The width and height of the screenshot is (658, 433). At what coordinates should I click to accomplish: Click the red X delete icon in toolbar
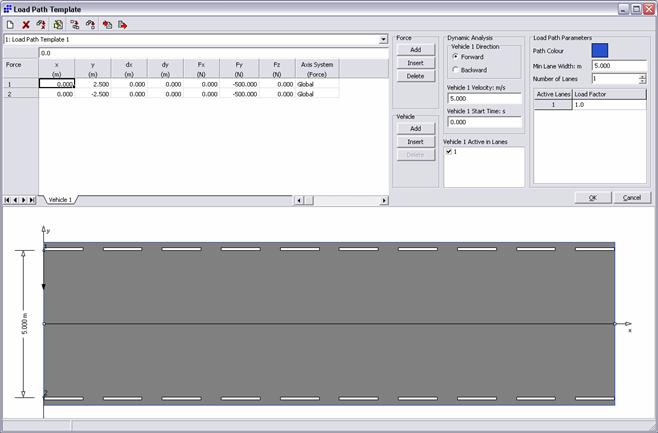click(x=26, y=24)
